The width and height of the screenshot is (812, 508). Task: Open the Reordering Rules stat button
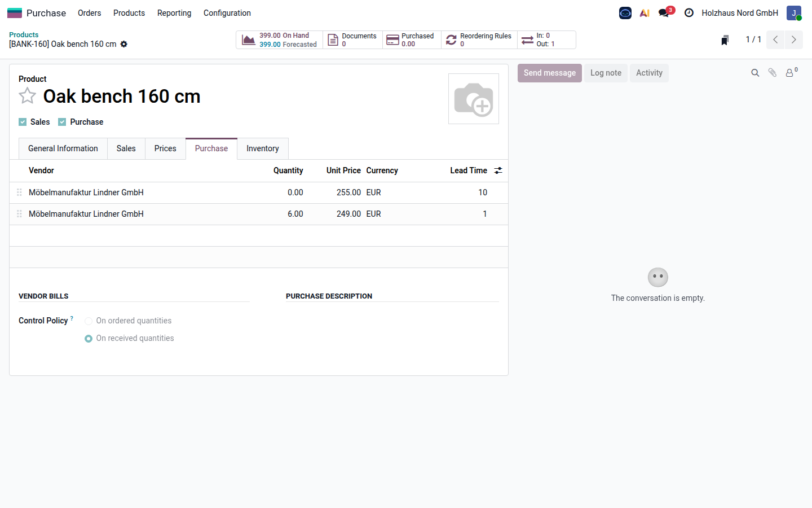479,40
